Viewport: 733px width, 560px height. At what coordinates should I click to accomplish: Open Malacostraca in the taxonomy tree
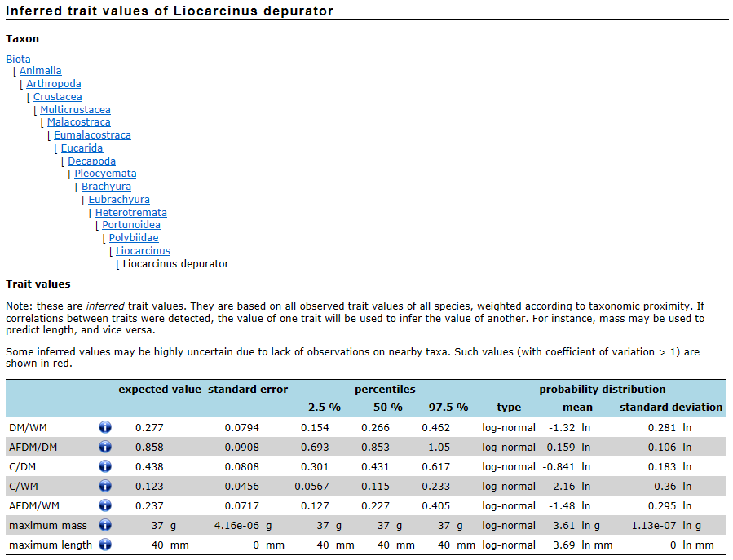[x=78, y=122]
